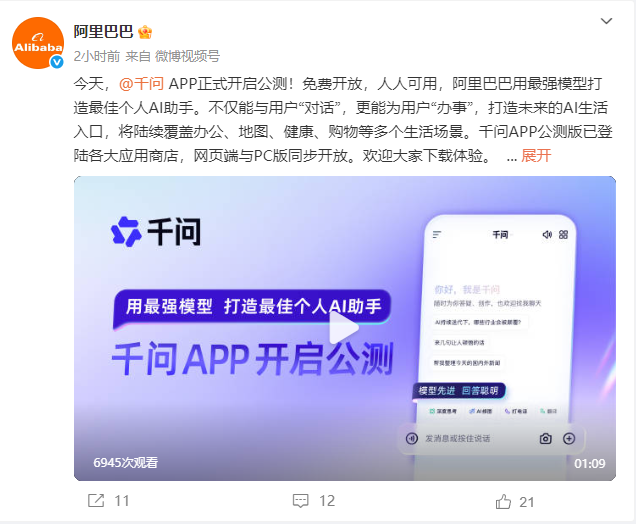Click the 6945次观看 view count
Screen dimensions: 636x524
(126, 463)
